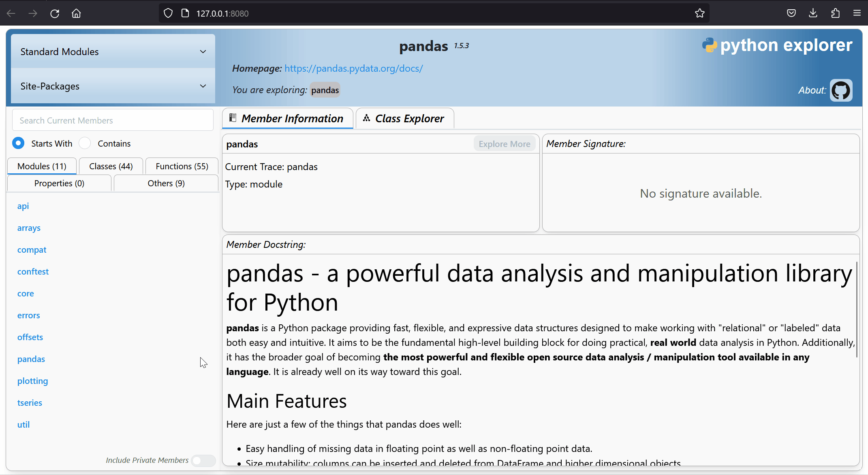868x475 pixels.
Task: Open the GitHub About icon
Action: pos(841,90)
